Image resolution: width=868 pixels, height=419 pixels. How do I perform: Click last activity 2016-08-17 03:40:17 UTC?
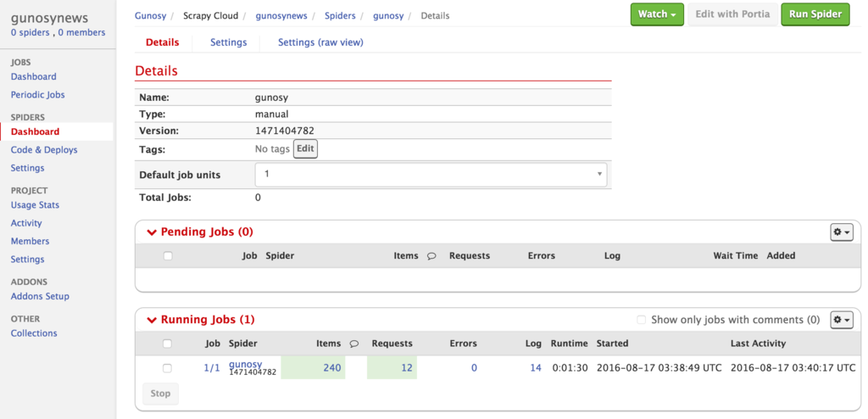793,368
